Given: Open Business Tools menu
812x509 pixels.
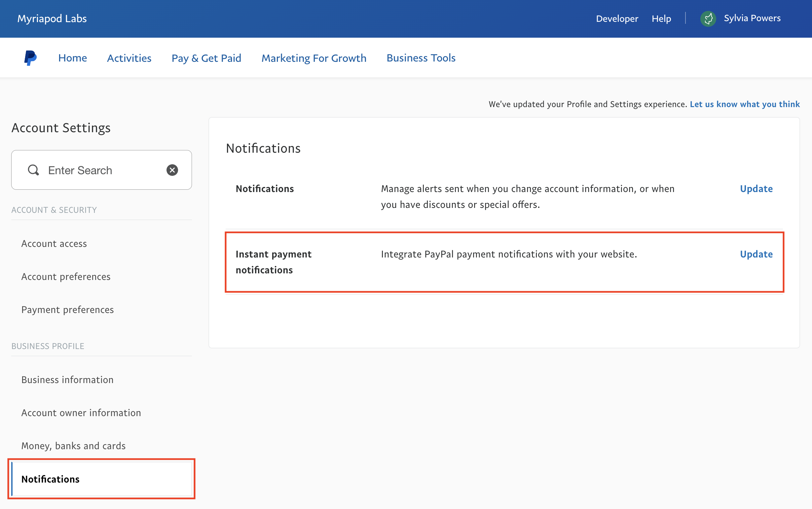Looking at the screenshot, I should (421, 58).
